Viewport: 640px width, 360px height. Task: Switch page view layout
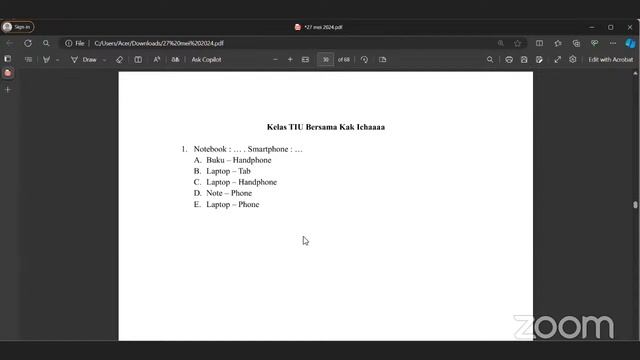pyautogui.click(x=138, y=60)
